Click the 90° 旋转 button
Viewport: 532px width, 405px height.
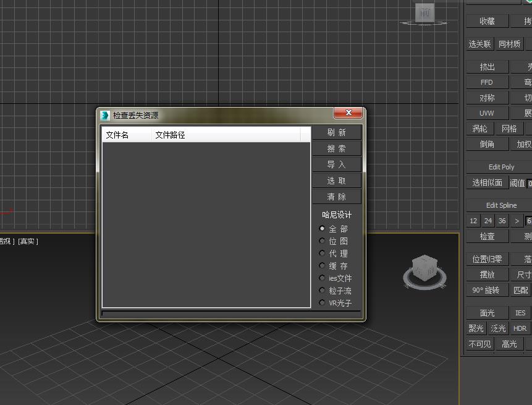coord(488,290)
